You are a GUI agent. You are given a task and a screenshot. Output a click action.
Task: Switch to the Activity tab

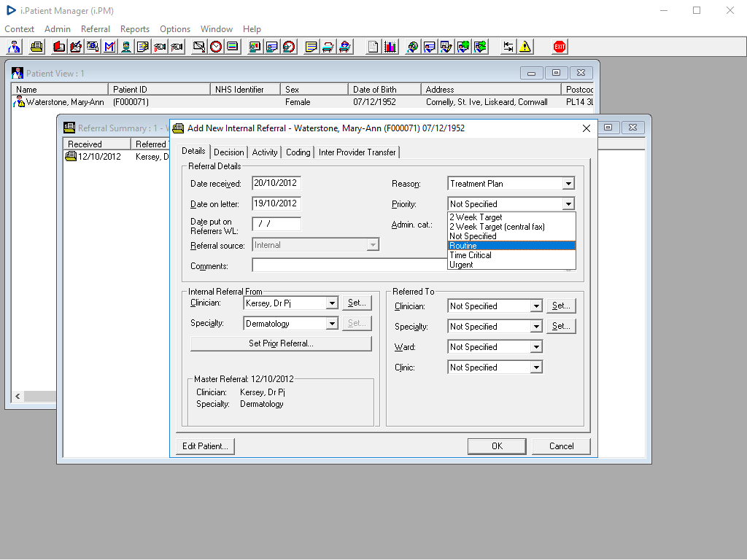point(264,152)
